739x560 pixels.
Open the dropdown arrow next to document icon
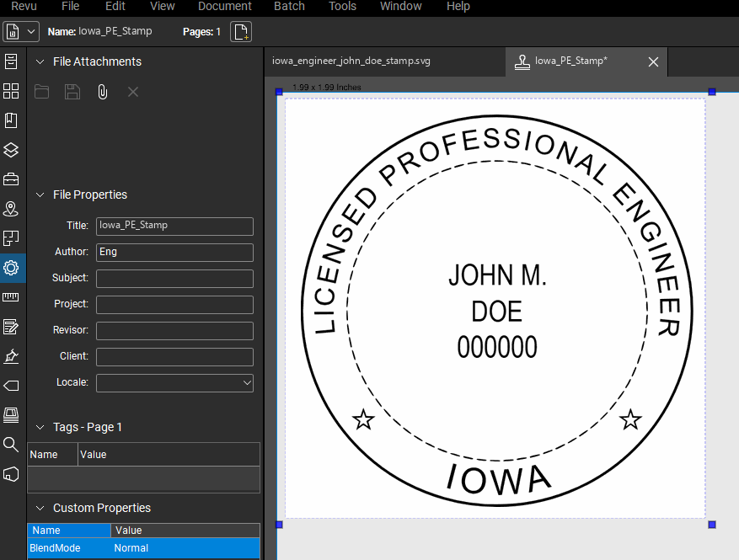click(x=31, y=31)
